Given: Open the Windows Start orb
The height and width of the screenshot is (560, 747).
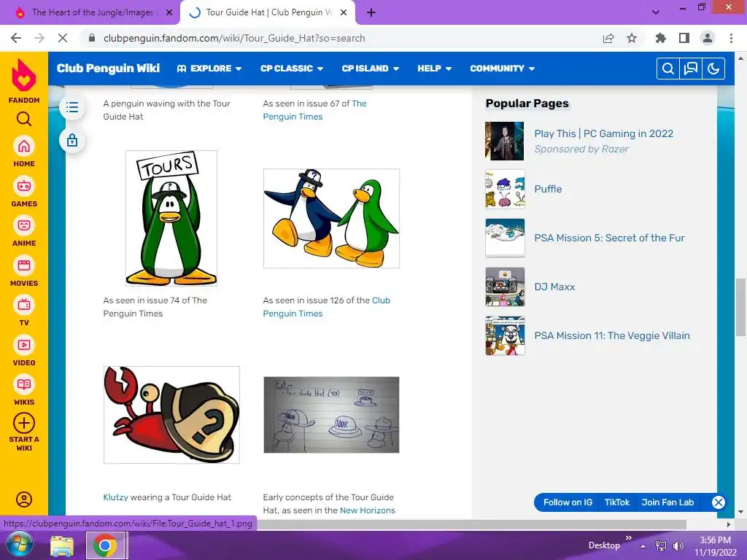Looking at the screenshot, I should [19, 545].
